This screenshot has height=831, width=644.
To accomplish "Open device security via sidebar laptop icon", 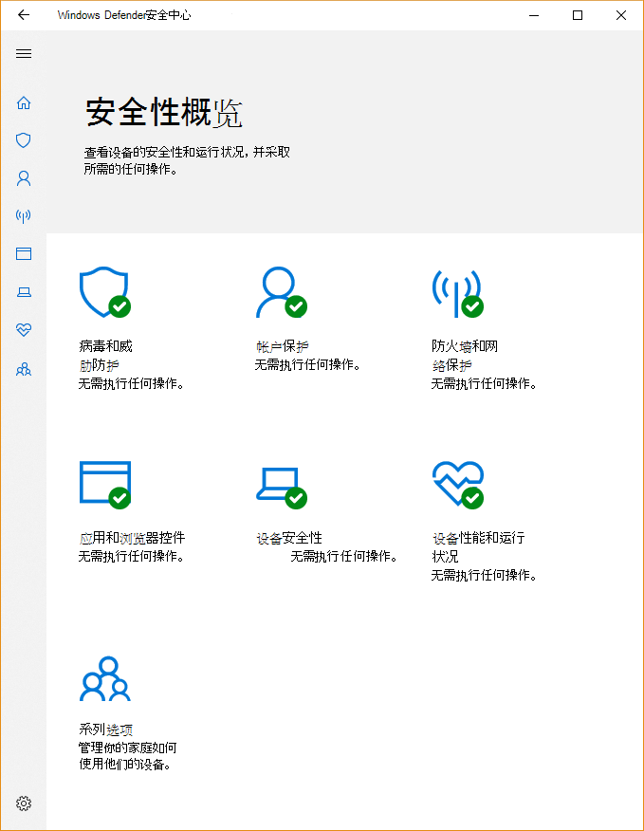I will pos(24,292).
